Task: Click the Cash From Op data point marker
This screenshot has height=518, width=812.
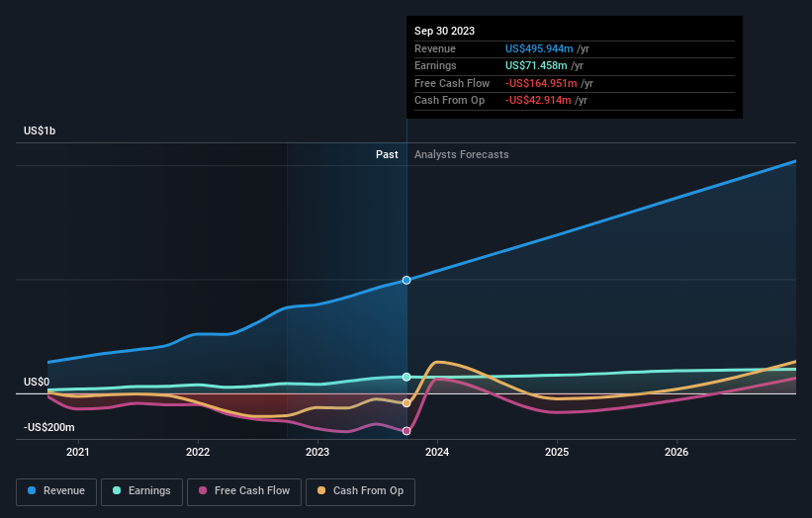Action: (x=406, y=403)
